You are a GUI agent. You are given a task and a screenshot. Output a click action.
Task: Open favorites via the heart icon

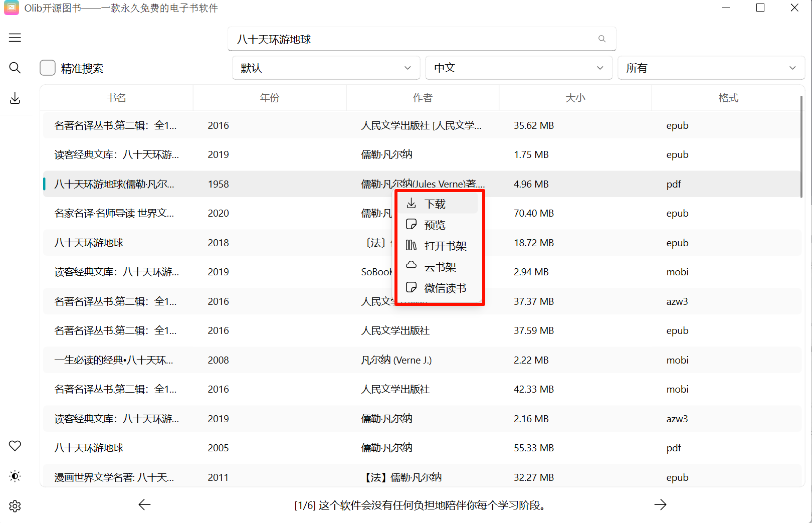15,445
